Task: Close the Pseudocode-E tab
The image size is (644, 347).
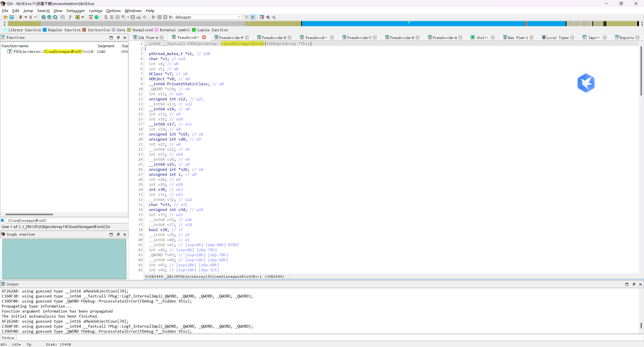Action: click(290, 37)
